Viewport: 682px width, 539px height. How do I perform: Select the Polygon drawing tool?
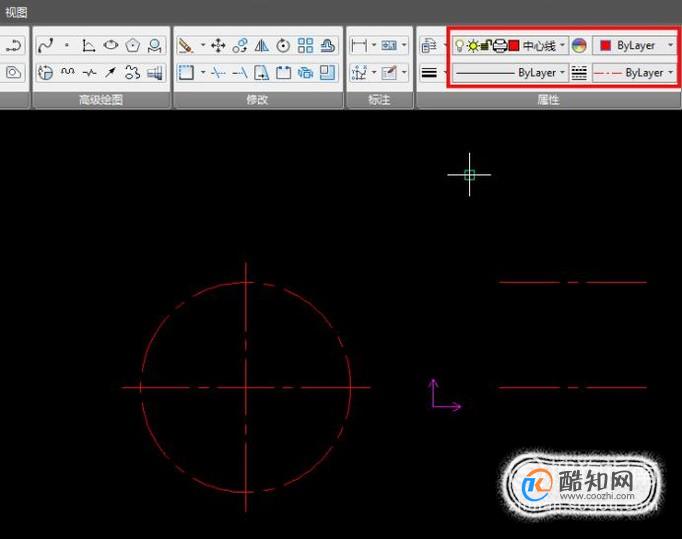(133, 45)
